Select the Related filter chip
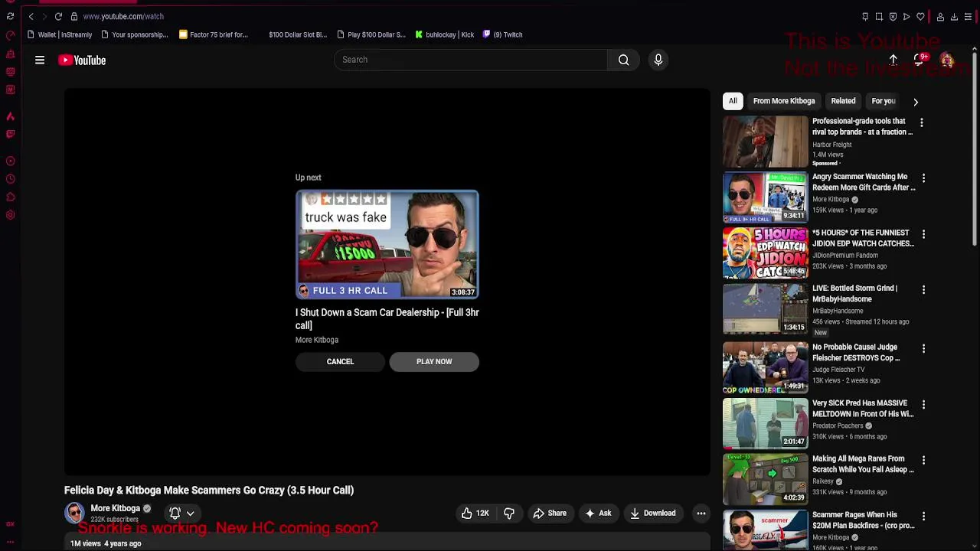980x551 pixels. tap(843, 101)
